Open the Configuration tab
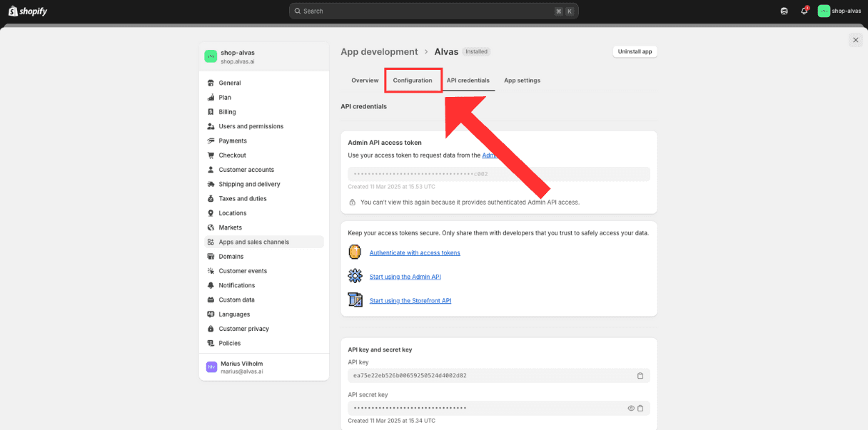Screen dimensions: 868x430 click(413, 81)
